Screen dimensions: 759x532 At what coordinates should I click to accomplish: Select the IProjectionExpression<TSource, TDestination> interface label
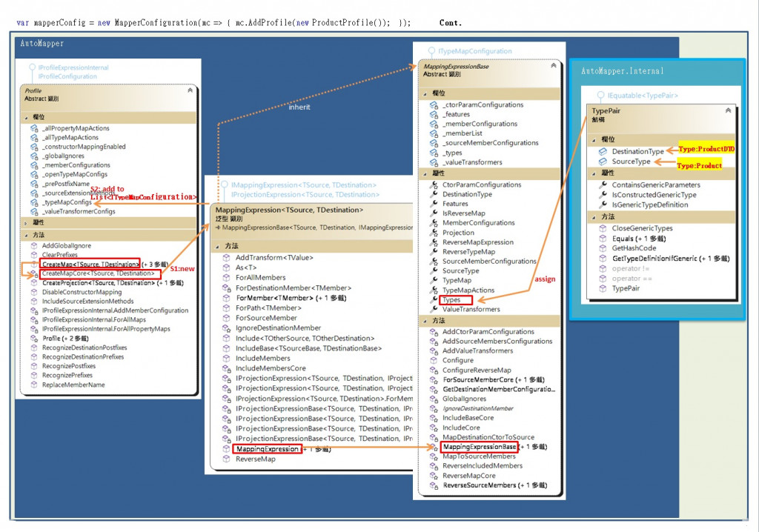click(305, 195)
